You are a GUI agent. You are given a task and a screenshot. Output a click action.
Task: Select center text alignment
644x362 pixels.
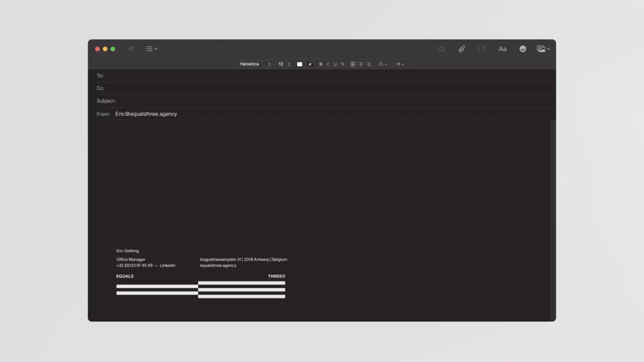point(361,64)
